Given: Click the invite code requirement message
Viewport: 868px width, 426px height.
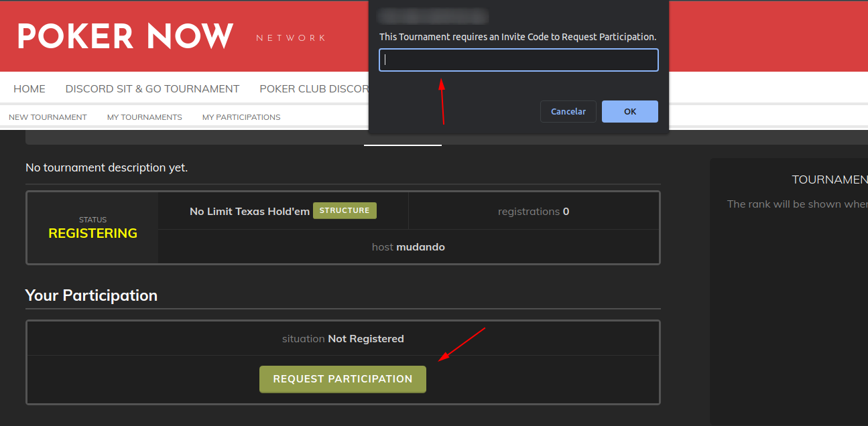Looking at the screenshot, I should pyautogui.click(x=517, y=37).
